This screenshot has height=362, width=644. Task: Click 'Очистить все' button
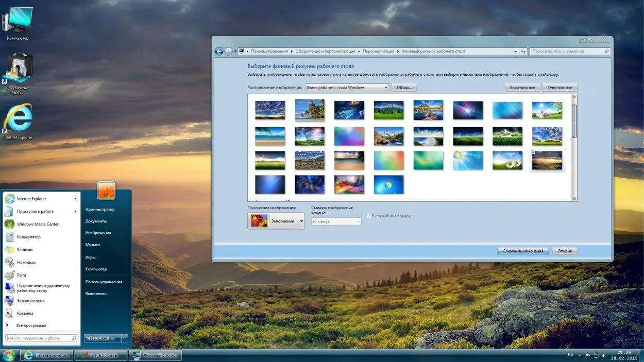pos(560,88)
